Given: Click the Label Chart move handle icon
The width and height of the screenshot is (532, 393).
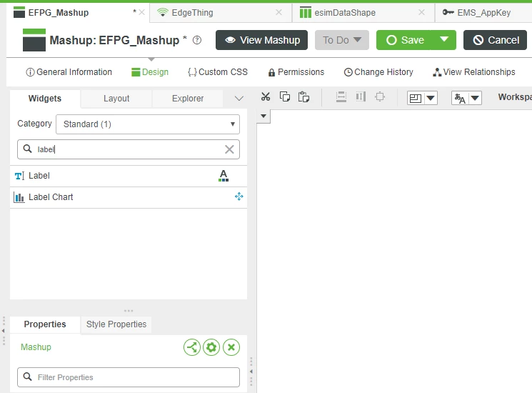Looking at the screenshot, I should click(239, 196).
